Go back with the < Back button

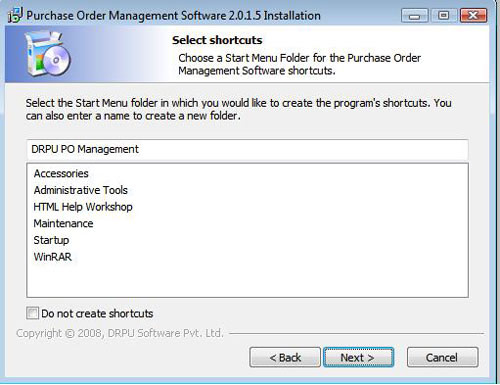point(285,357)
